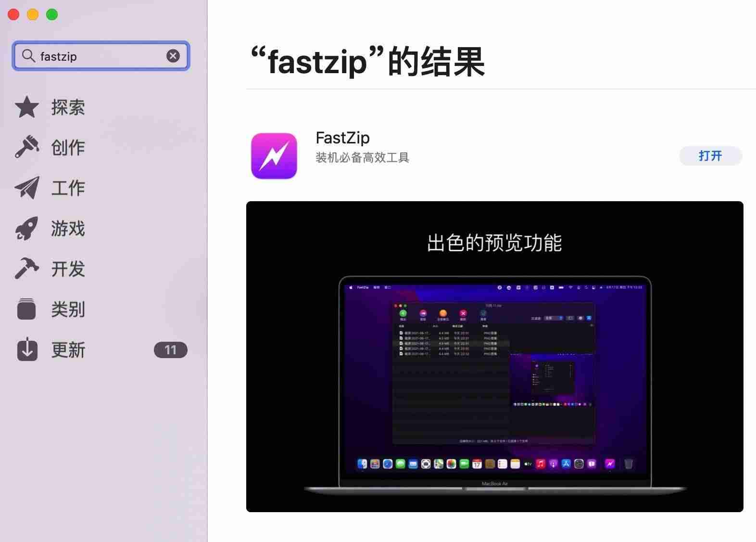This screenshot has width=756, height=542.
Task: Click the download arrow 更新 icon
Action: [x=27, y=349]
